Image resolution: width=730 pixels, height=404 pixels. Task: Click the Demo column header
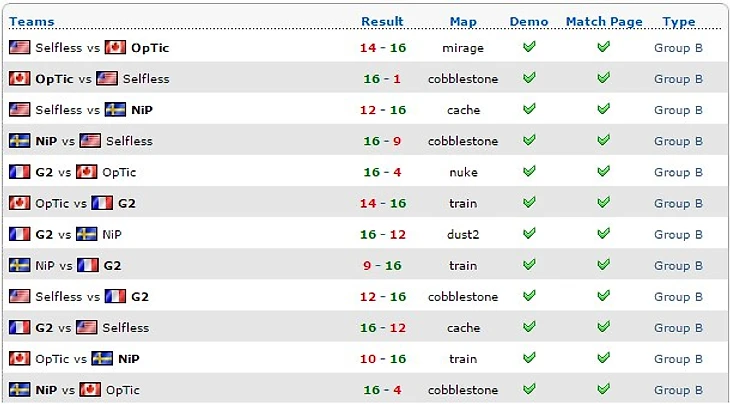pos(529,21)
